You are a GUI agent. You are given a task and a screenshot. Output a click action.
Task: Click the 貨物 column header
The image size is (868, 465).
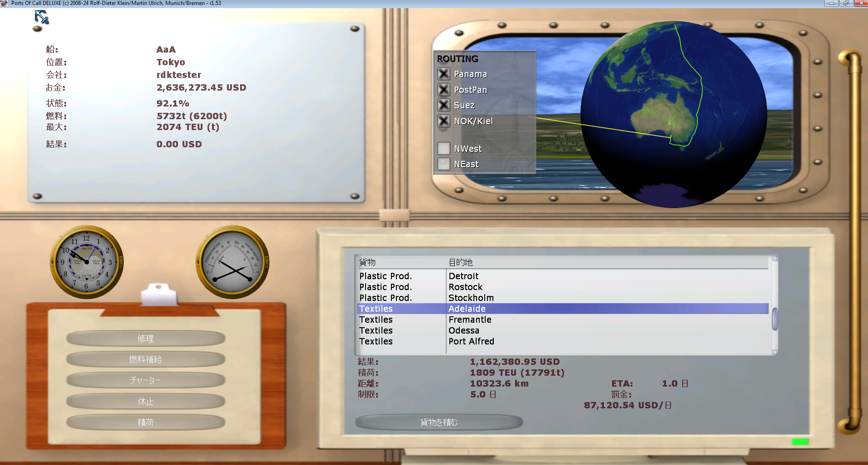(x=401, y=262)
